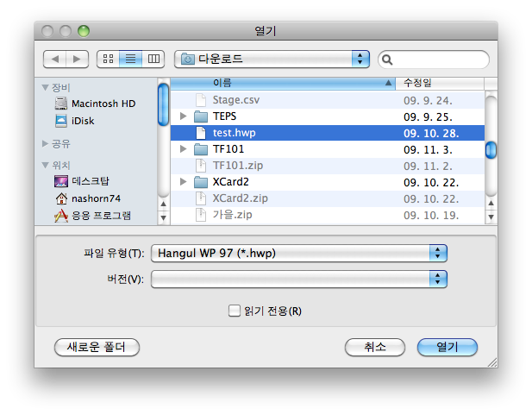Open the 파일 유형 dropdown

(x=299, y=254)
